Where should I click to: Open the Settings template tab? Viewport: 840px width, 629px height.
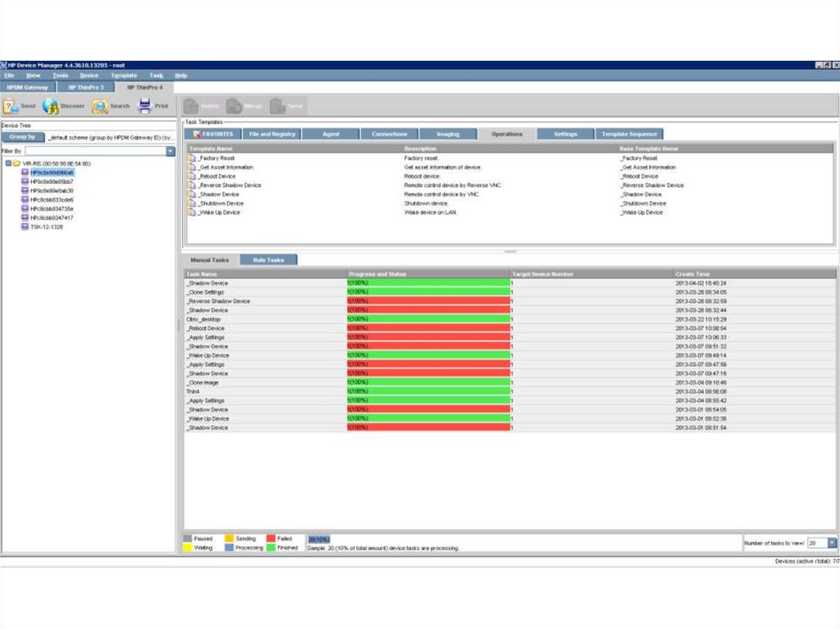pyautogui.click(x=565, y=134)
